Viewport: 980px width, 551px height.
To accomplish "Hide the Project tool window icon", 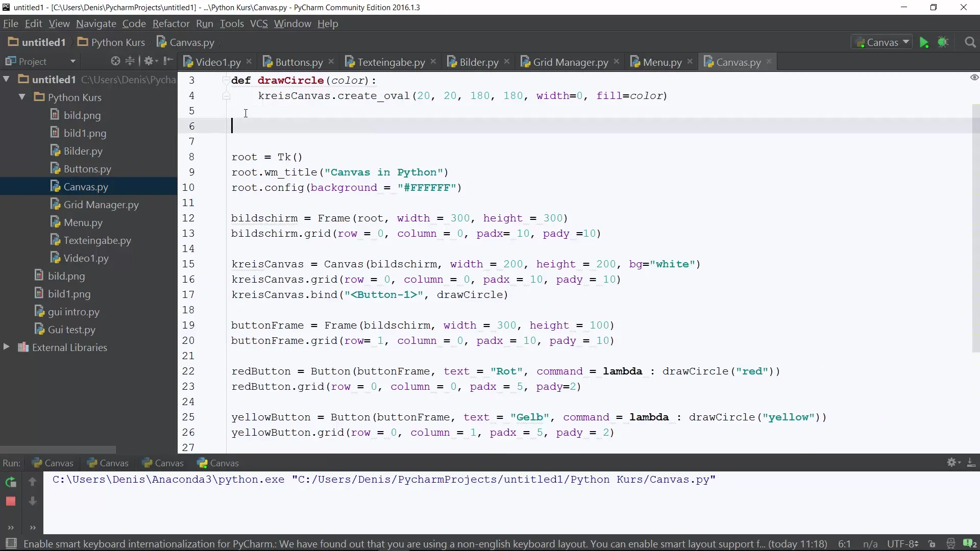I will click(168, 61).
